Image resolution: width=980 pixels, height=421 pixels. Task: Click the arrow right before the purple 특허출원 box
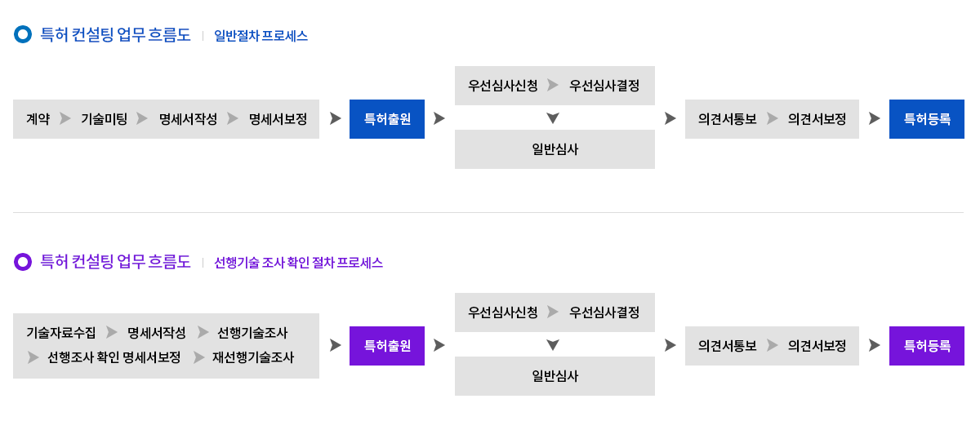[x=335, y=345]
